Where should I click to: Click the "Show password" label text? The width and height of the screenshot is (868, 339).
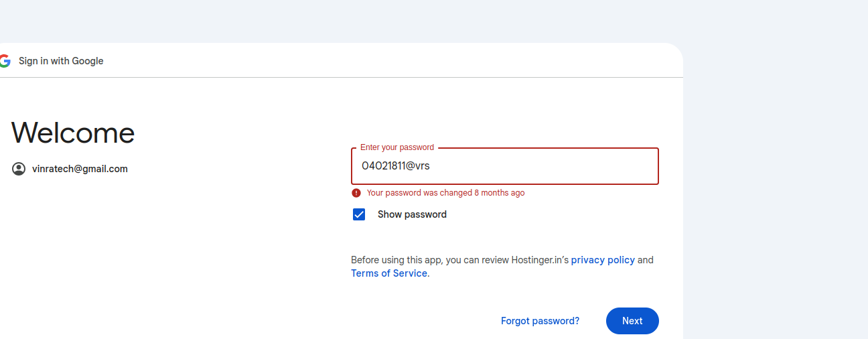click(x=412, y=214)
